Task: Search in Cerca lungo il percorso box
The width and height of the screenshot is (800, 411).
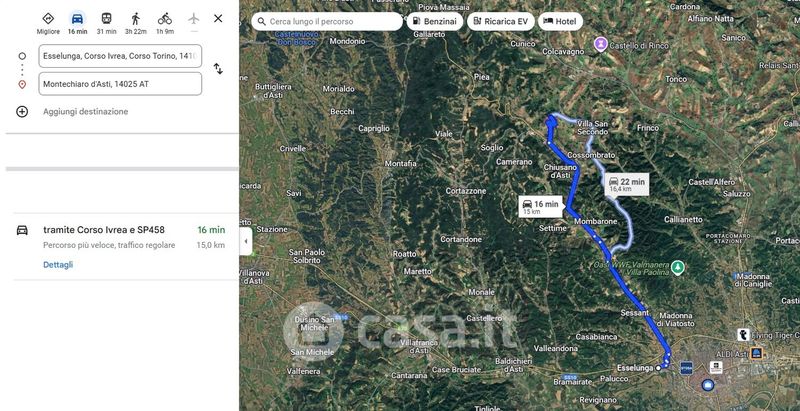Action: tap(327, 21)
